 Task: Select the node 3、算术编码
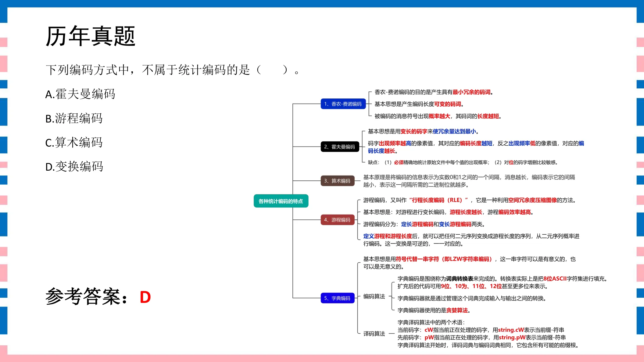[337, 181]
